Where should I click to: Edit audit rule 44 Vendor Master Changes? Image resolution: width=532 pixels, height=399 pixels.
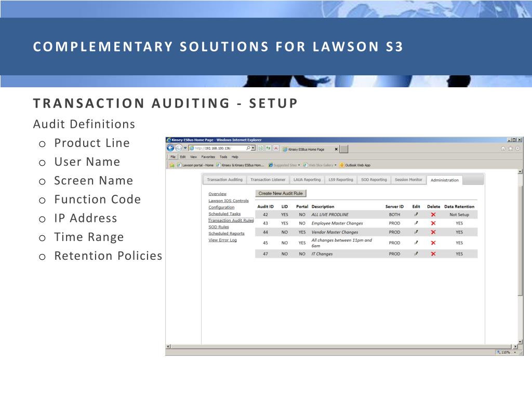click(416, 232)
